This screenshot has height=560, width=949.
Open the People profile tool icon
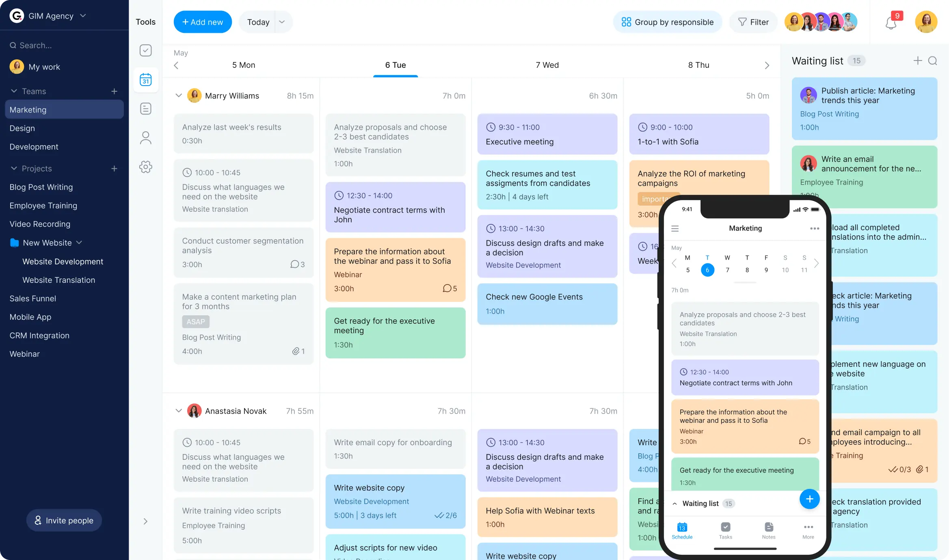(145, 138)
